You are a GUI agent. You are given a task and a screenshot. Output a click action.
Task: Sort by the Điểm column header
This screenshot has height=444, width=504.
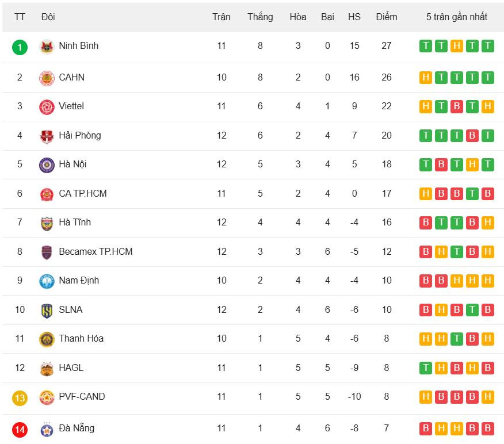[386, 17]
